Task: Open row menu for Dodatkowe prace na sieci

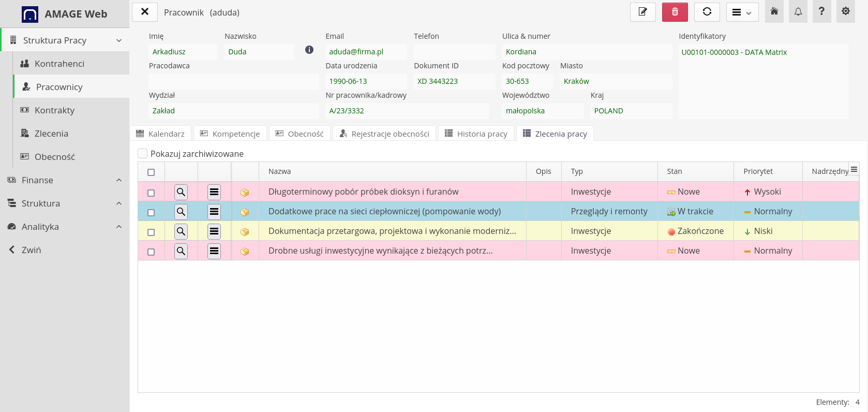Action: click(x=214, y=212)
